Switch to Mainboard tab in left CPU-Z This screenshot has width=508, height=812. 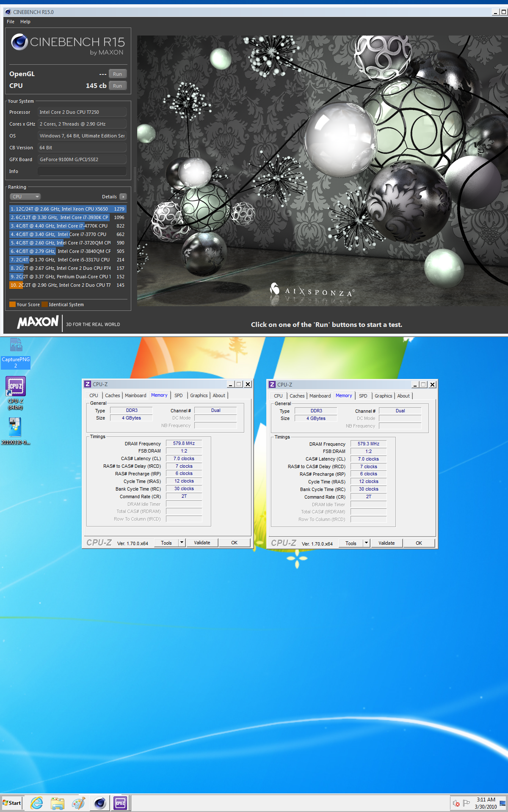coord(135,395)
